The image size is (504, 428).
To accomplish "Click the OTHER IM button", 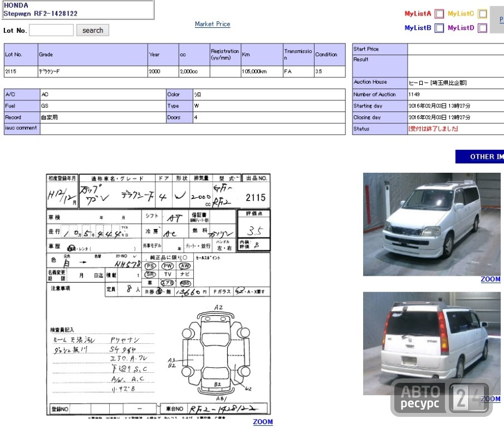I will click(x=479, y=157).
